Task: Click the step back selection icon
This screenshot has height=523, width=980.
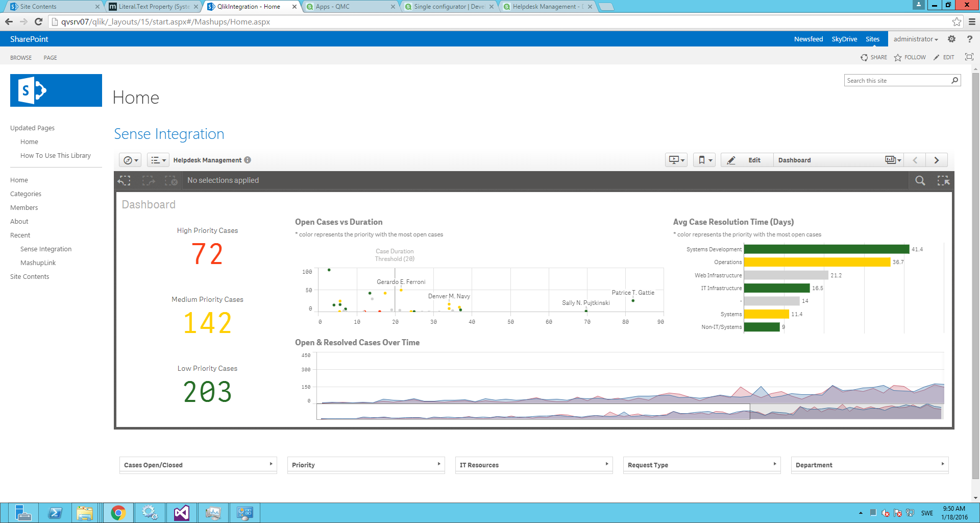Action: tap(124, 180)
